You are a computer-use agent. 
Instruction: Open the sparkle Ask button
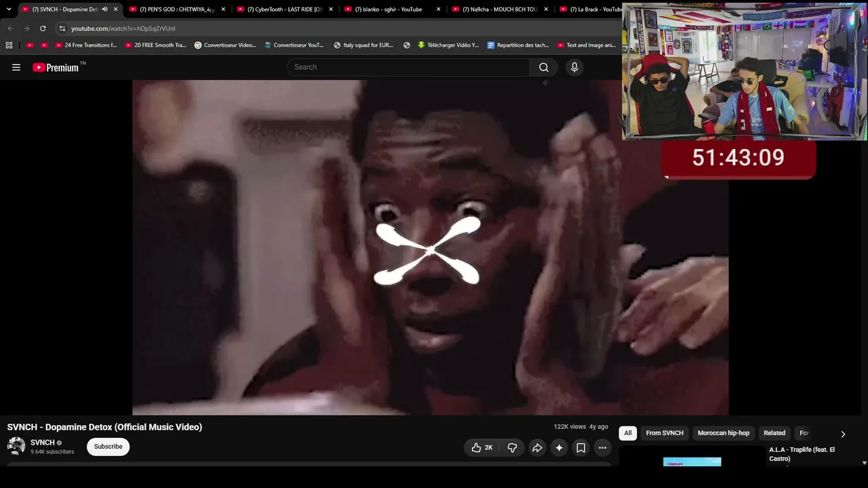pyautogui.click(x=559, y=447)
